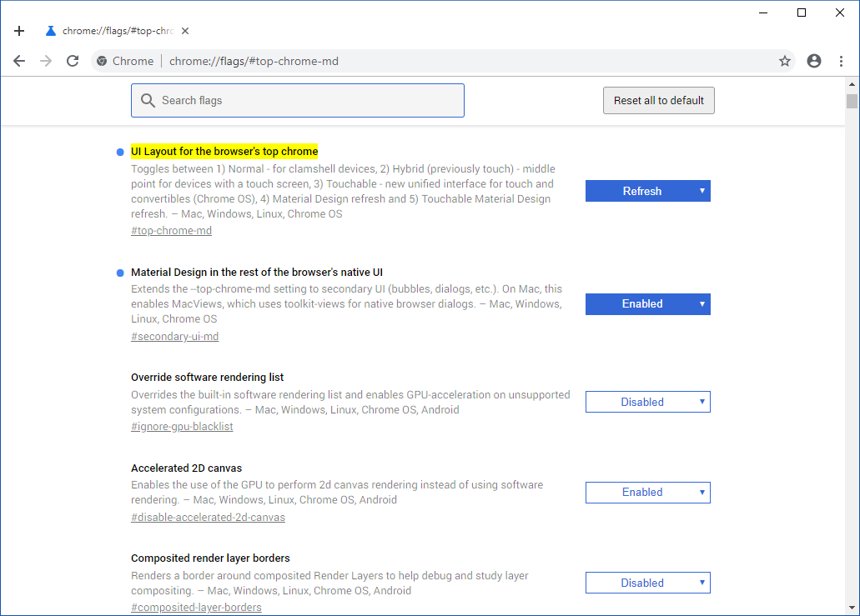This screenshot has width=860, height=616.
Task: Click the magnifier icon in Search flags
Action: point(148,101)
